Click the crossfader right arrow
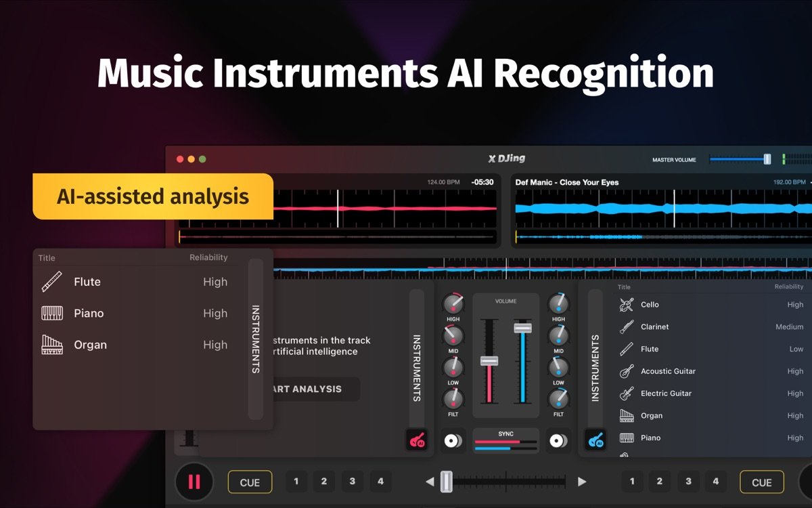 582,482
